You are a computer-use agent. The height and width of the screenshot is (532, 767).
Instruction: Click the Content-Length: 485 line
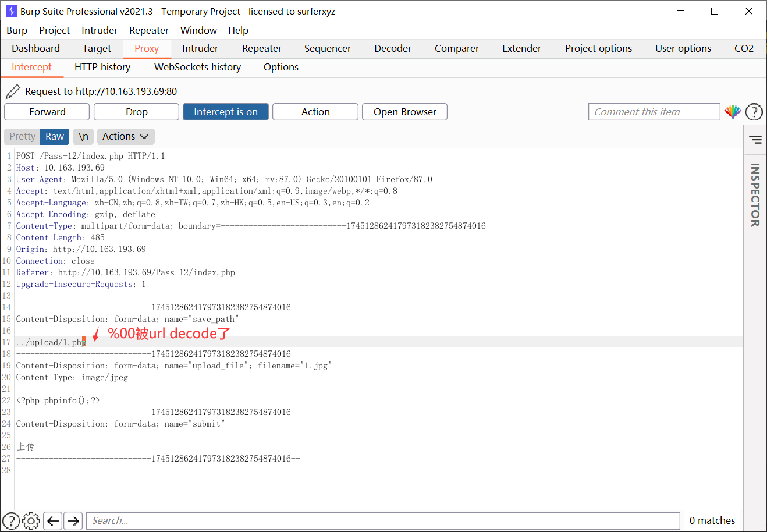click(61, 237)
